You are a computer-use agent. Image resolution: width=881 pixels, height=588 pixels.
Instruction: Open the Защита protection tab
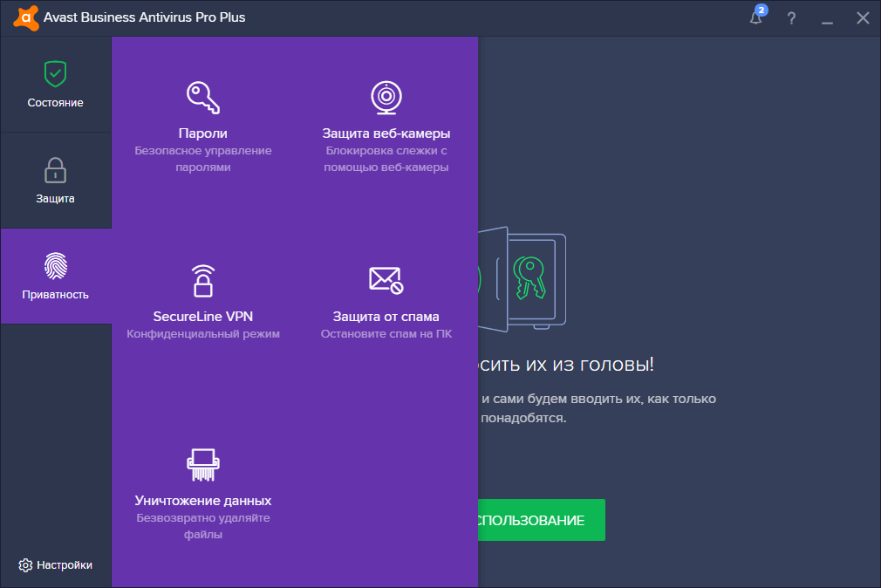click(56, 181)
